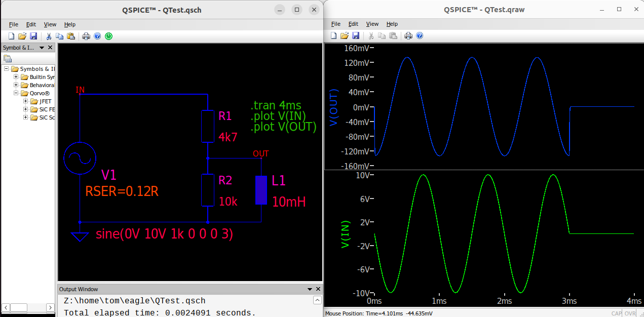Click blue Help icon in QTest.qsch toolbar
Screen dimensions: 644x317
97,36
